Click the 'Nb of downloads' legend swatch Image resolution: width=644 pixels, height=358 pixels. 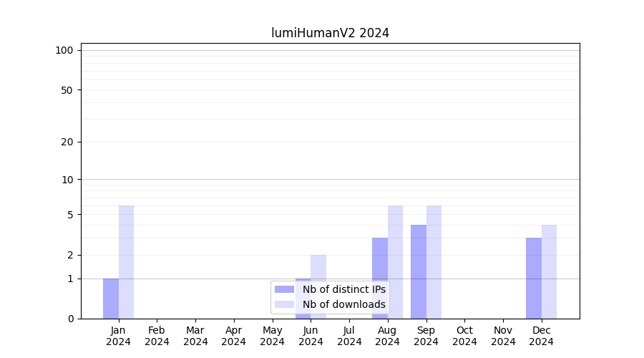[285, 304]
